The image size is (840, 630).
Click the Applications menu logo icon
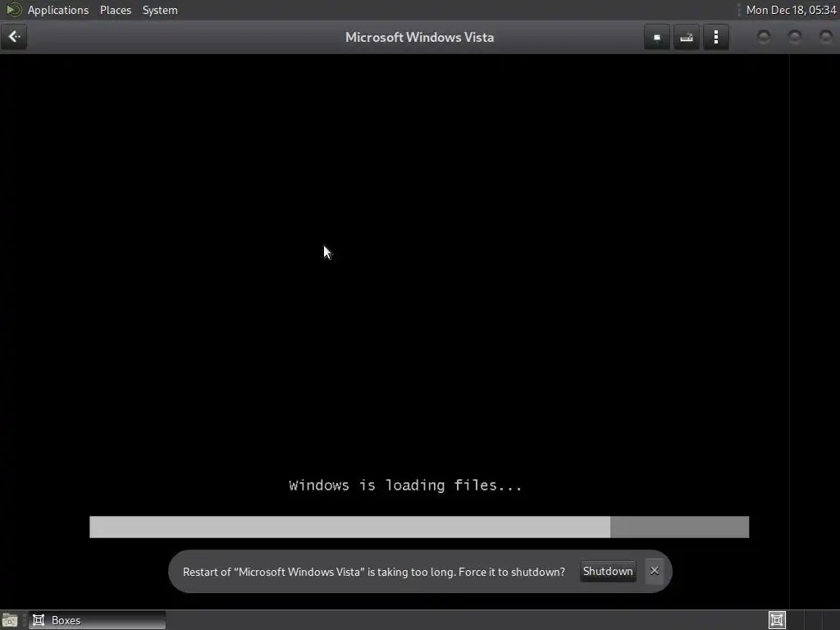[x=13, y=10]
